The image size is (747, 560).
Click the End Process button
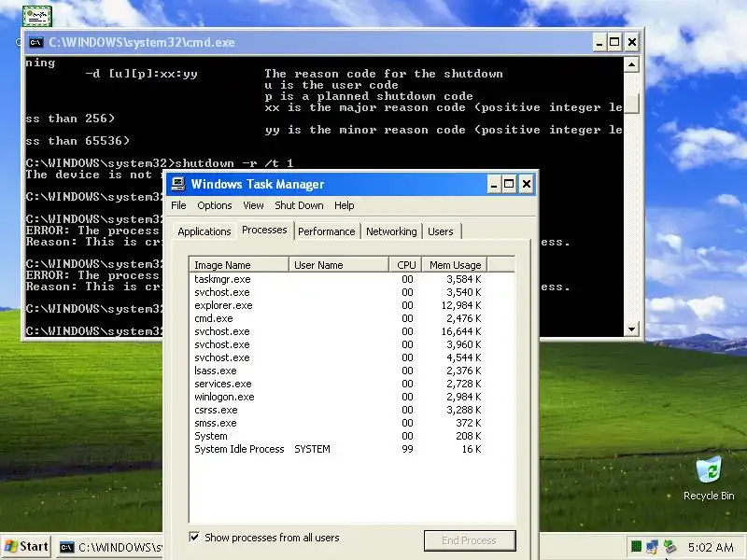pos(470,540)
